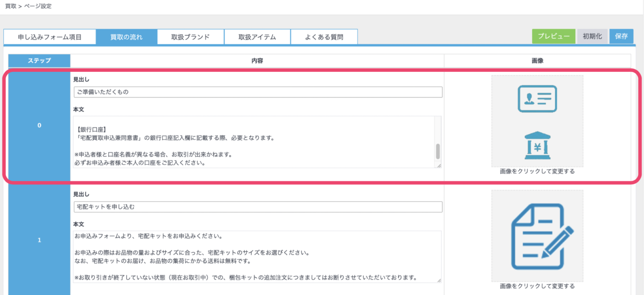Click the blue 保存 button

click(x=621, y=37)
